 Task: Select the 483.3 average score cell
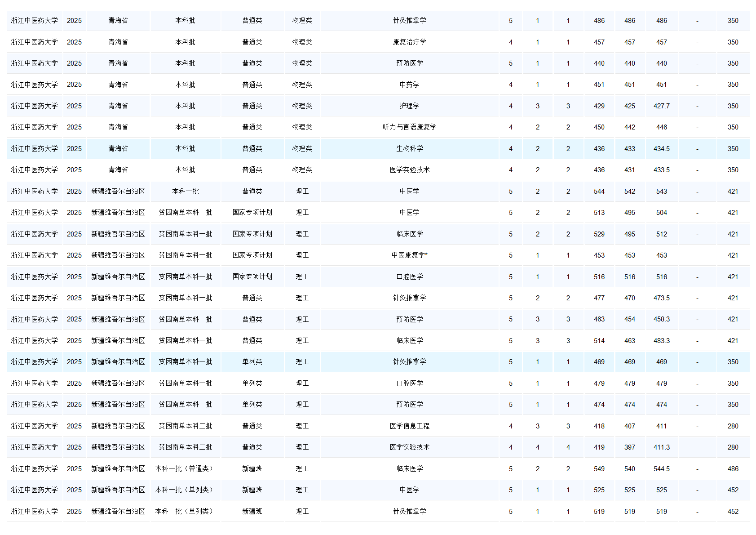click(661, 341)
